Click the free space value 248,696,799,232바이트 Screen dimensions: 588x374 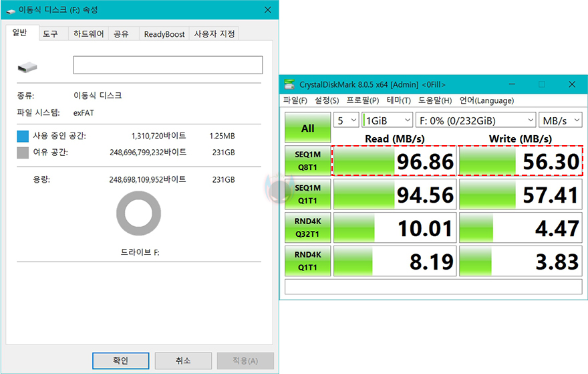(x=148, y=153)
